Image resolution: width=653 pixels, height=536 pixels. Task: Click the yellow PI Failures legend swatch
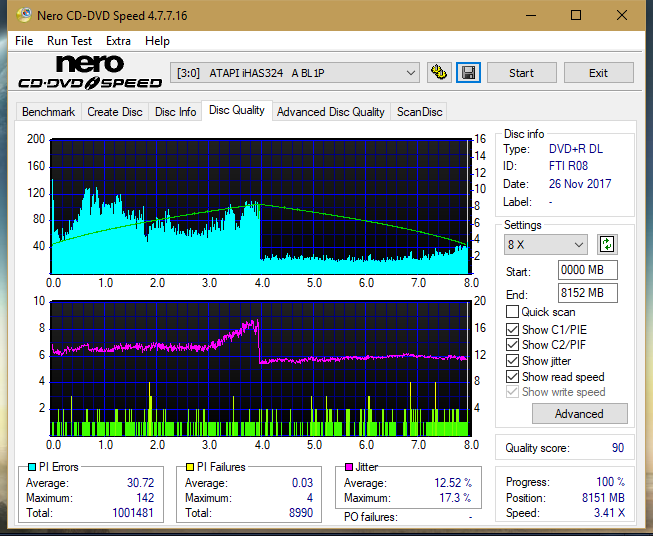[190, 467]
